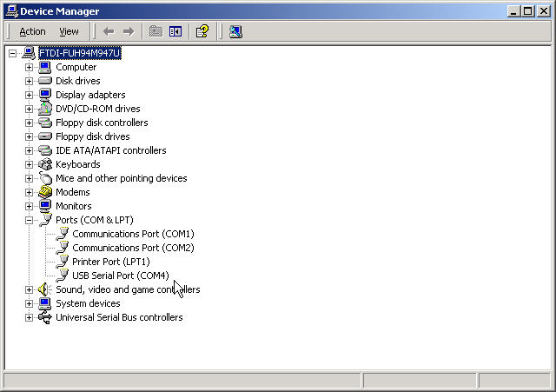This screenshot has height=392, width=556.
Task: Maximize the Device Manager window
Action: [x=527, y=11]
